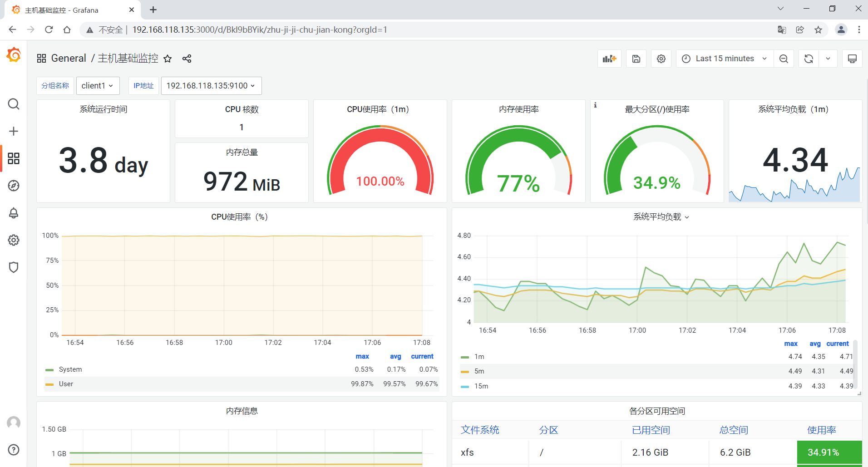Click the 内存使用率 77% gauge
This screenshot has width=868, height=467.
(518, 160)
